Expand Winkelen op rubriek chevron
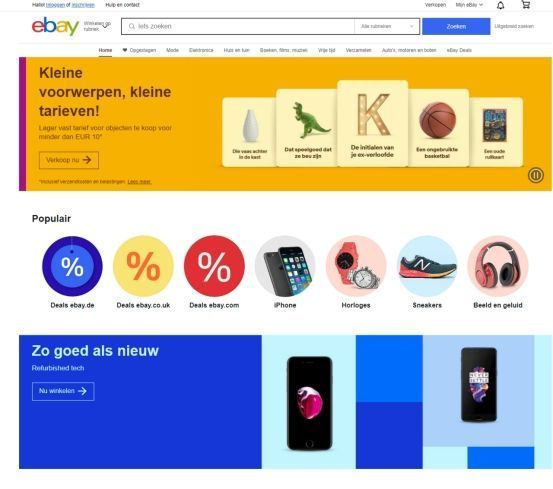The width and height of the screenshot is (553, 489). 105,26
